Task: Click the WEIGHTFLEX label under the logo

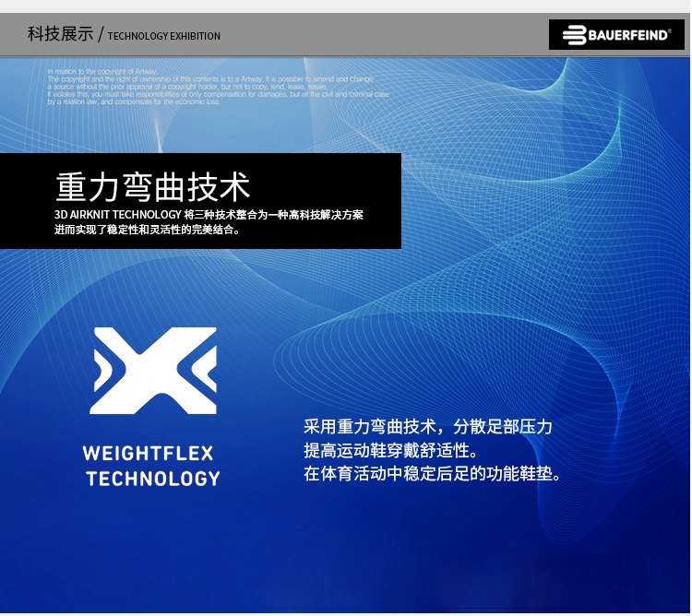Action: click(x=148, y=453)
